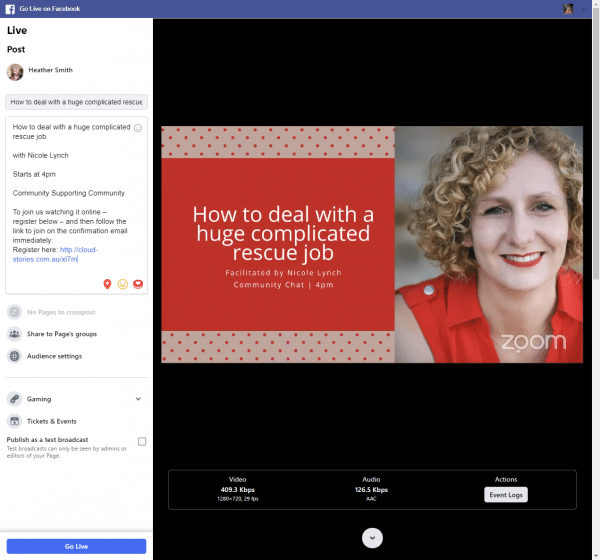
Task: Open account dropdown arrow in top bar
Action: tap(583, 8)
